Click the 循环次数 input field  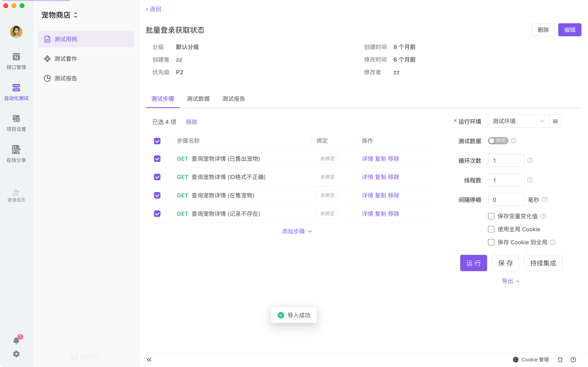click(x=506, y=160)
